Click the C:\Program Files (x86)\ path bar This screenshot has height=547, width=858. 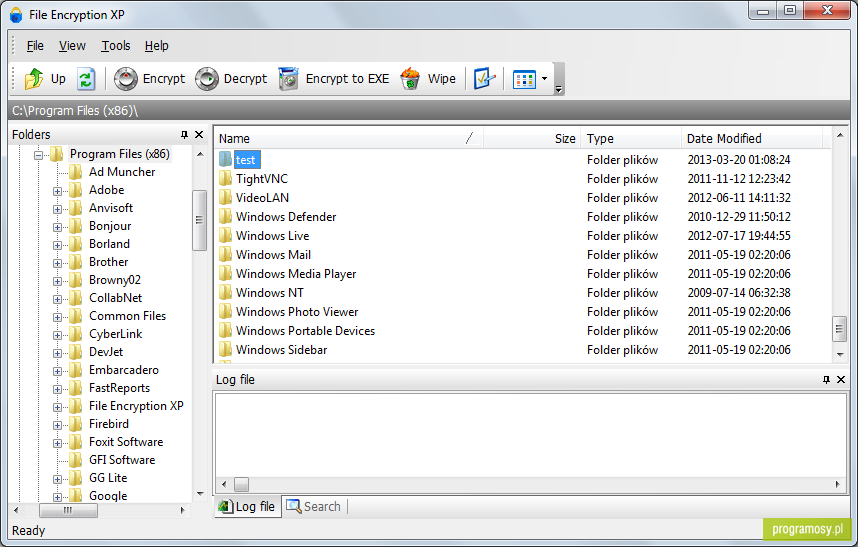tap(429, 110)
